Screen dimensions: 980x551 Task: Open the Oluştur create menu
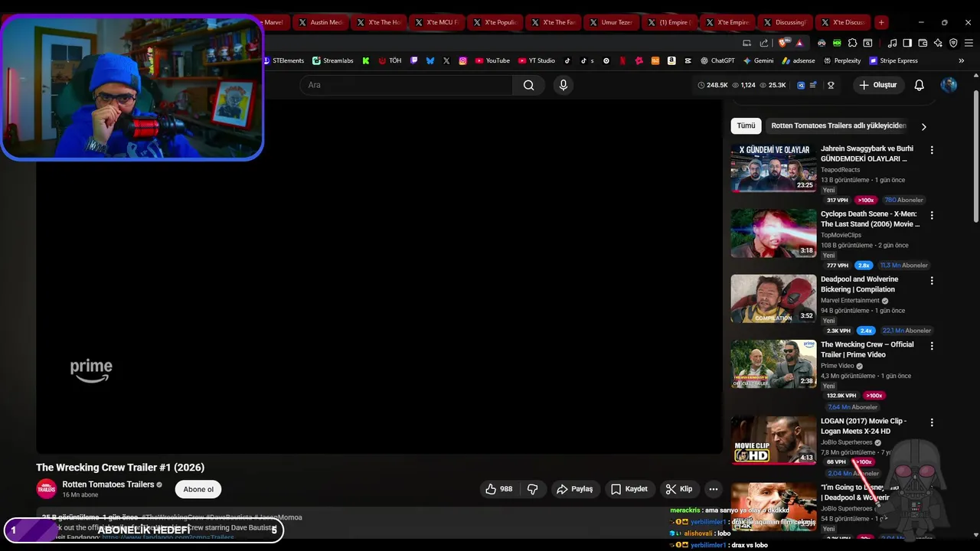[x=877, y=85]
